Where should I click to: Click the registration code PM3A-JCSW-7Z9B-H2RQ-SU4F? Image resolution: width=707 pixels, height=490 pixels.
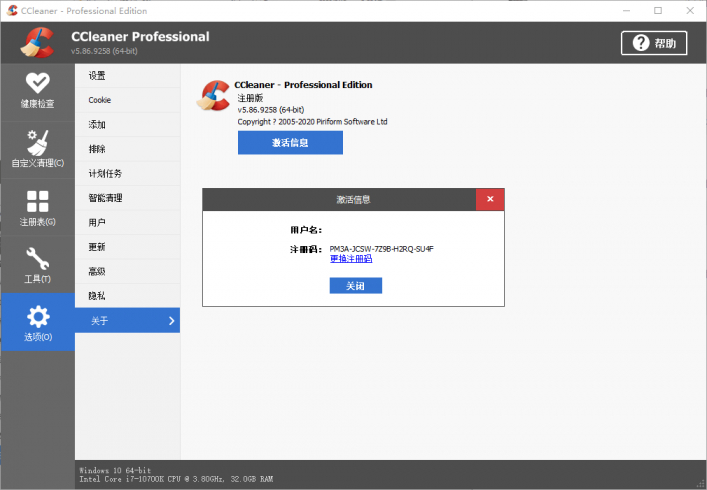click(x=381, y=249)
